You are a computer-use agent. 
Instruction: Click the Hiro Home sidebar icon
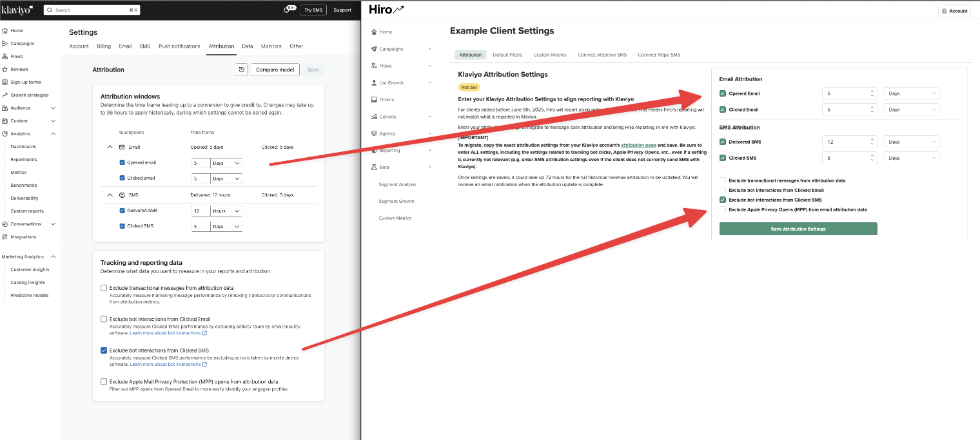pos(374,32)
